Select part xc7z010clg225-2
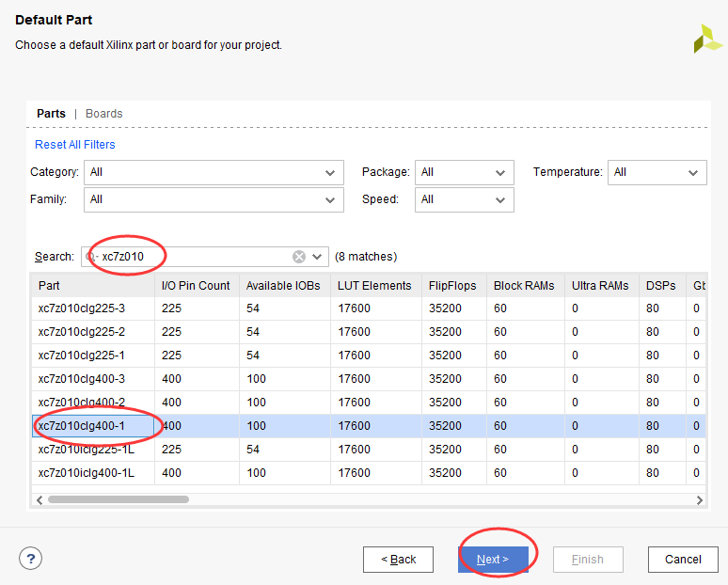This screenshot has width=728, height=585. (x=368, y=332)
